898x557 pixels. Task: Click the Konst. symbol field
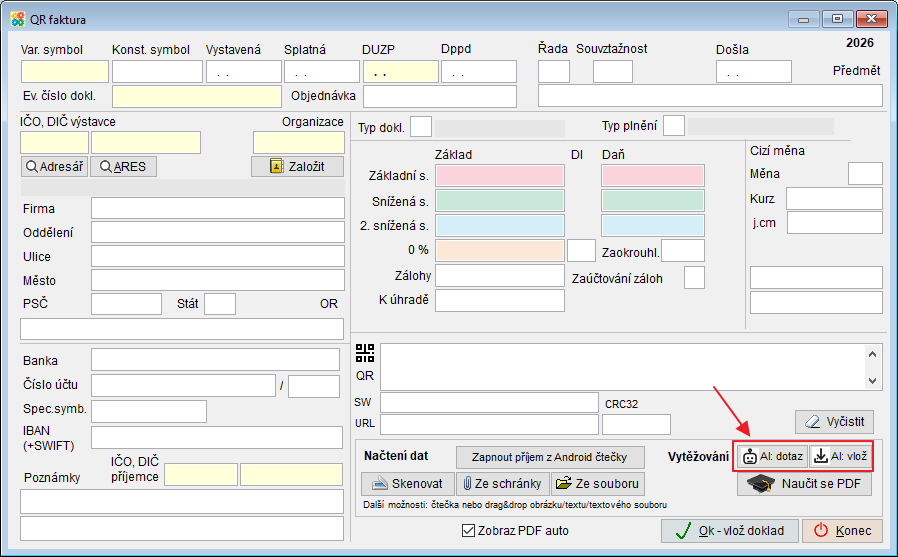point(157,72)
